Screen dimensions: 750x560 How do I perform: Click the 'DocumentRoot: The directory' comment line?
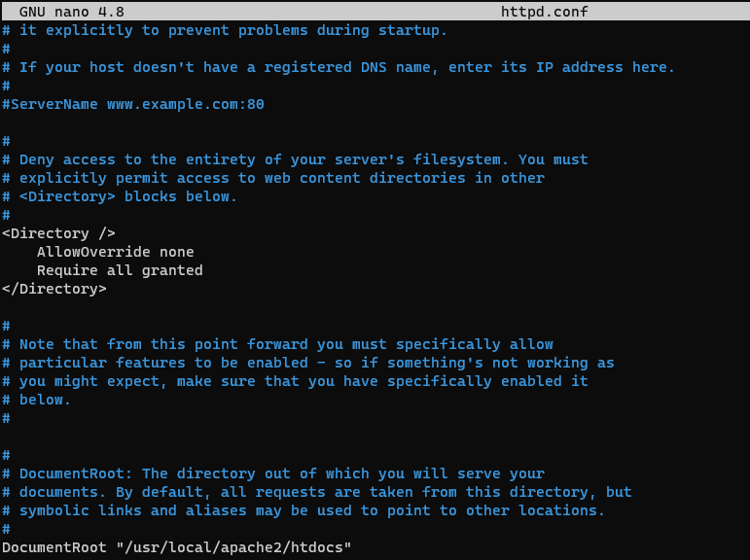[x=273, y=473]
